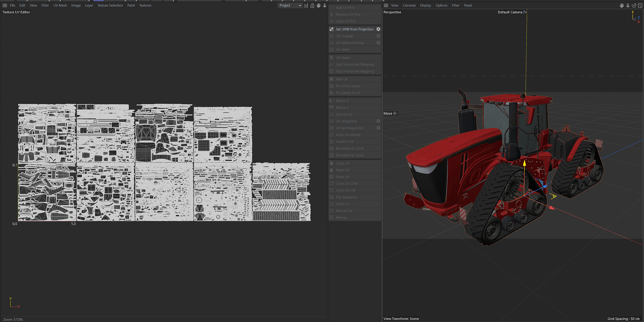Click Align UV Islands command
The height and width of the screenshot is (322, 644).
355,135
